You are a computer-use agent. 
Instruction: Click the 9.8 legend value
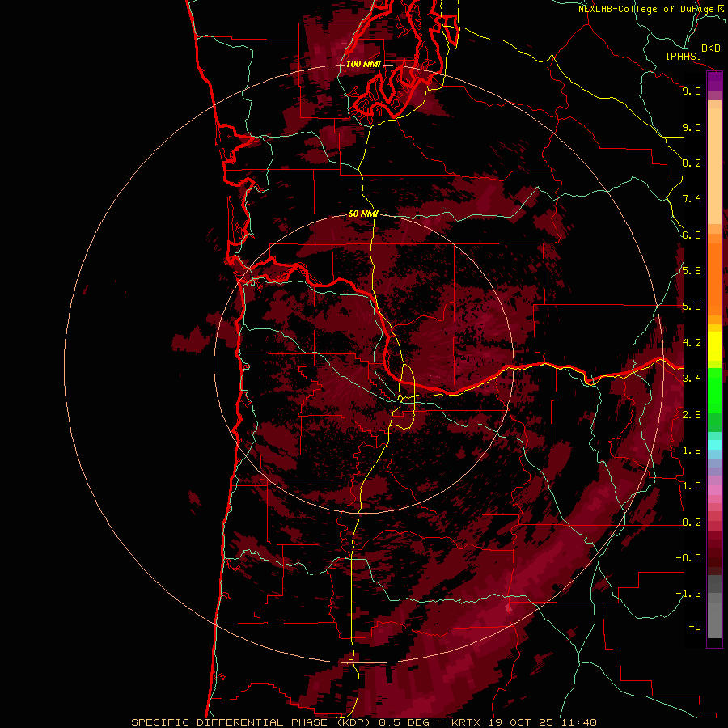click(692, 91)
